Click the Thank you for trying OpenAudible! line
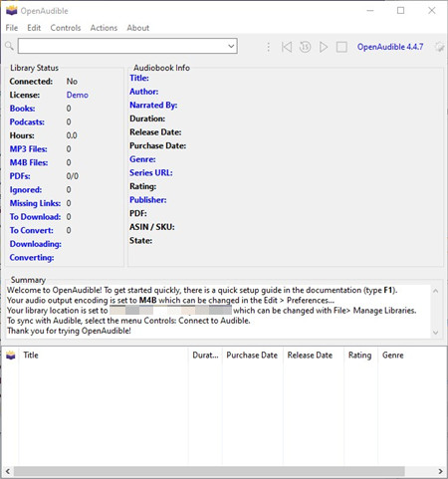Image resolution: width=448 pixels, height=479 pixels. 69,331
